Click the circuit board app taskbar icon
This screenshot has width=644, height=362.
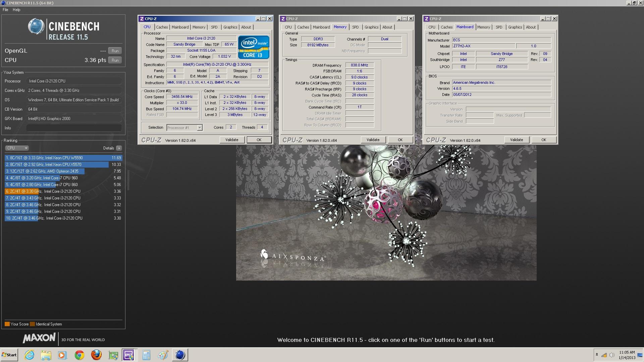click(x=113, y=355)
